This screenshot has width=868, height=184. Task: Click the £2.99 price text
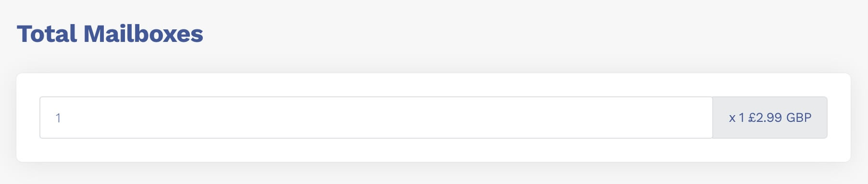[x=765, y=118]
